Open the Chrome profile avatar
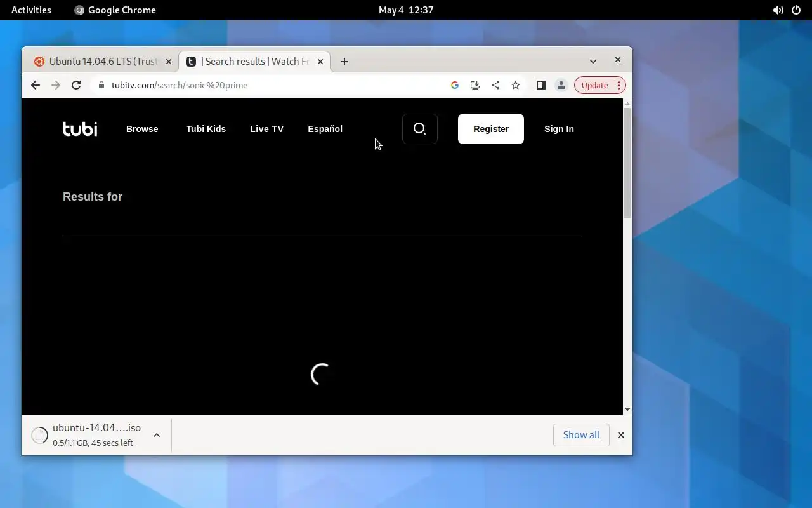 pos(561,85)
